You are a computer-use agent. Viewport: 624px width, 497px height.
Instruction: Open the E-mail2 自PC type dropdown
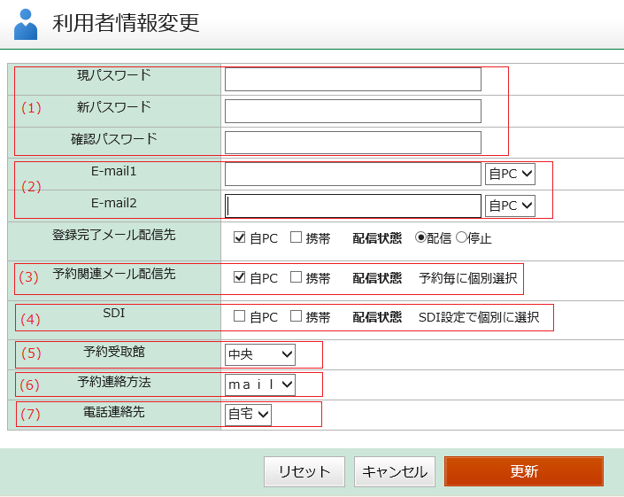(510, 206)
